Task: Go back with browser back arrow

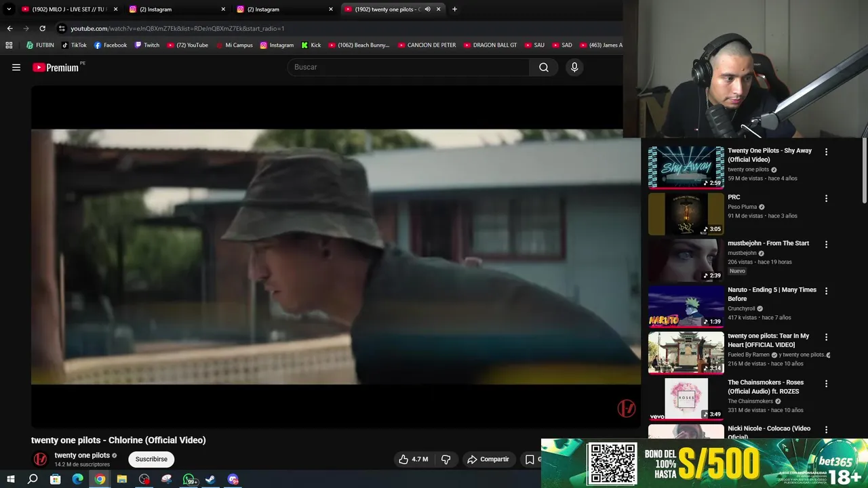Action: (x=9, y=28)
